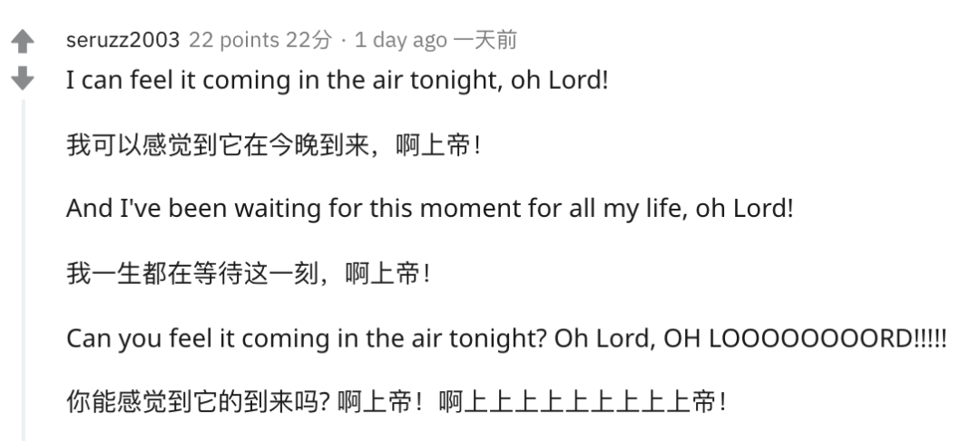980x441 pixels.
Task: Click the Chinese line "我可以感觉到它在今晚到来"
Action: (x=272, y=144)
